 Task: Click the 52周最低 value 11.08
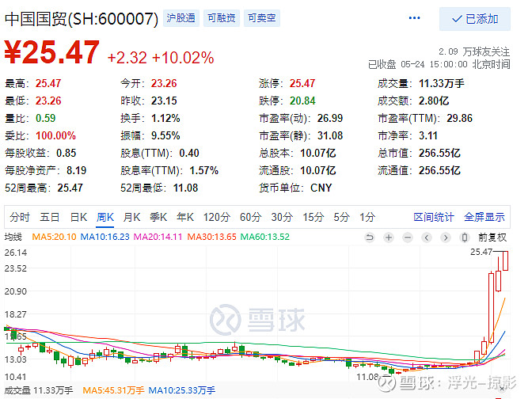185,188
